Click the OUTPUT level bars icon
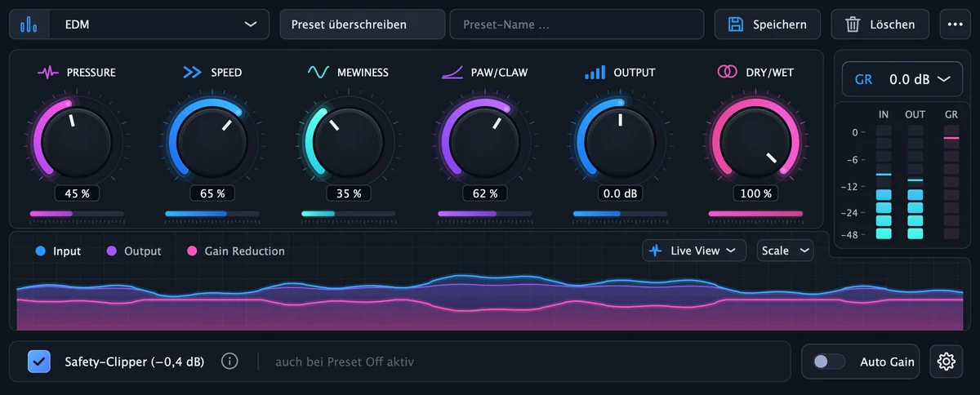This screenshot has height=395, width=980. [595, 73]
